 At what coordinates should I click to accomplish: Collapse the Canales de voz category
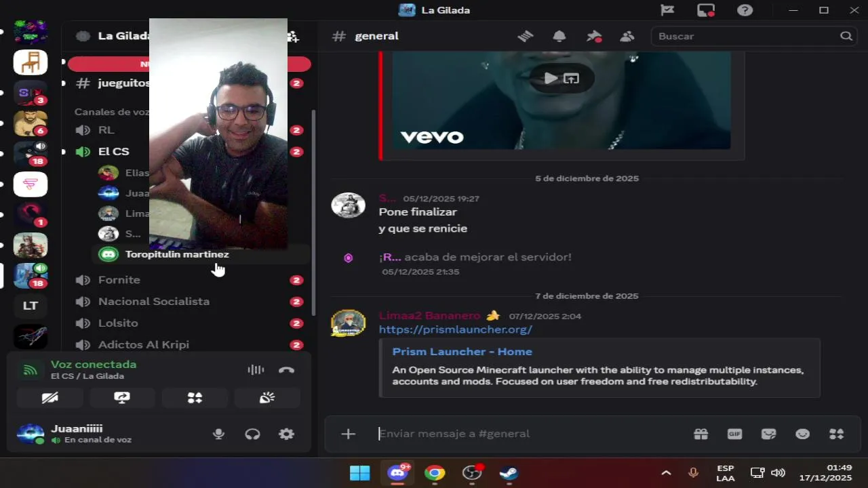(x=111, y=112)
